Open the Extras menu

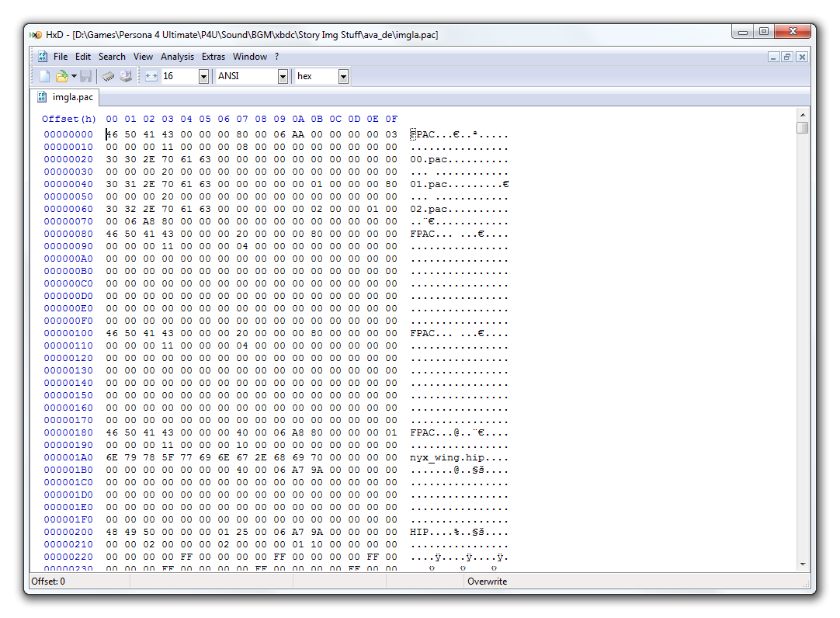pyautogui.click(x=213, y=57)
